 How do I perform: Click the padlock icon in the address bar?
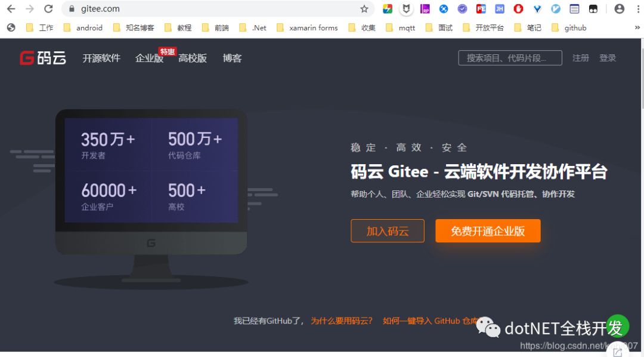(x=72, y=8)
